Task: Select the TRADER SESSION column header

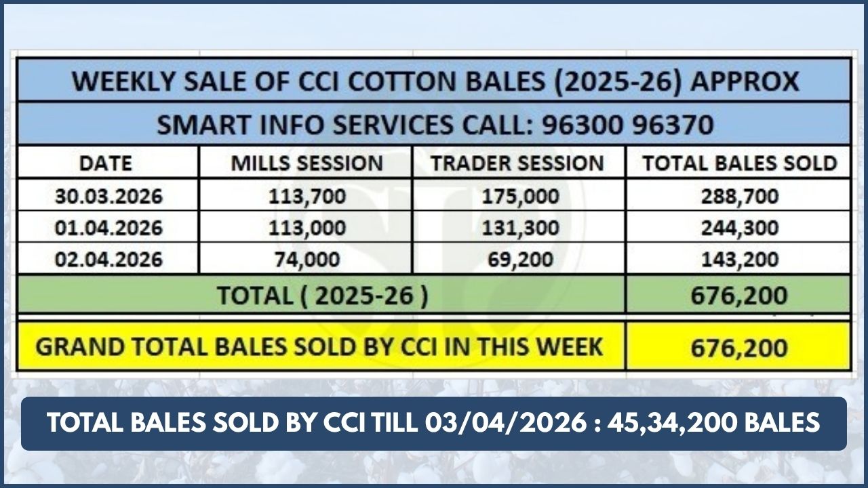Action: click(x=517, y=163)
